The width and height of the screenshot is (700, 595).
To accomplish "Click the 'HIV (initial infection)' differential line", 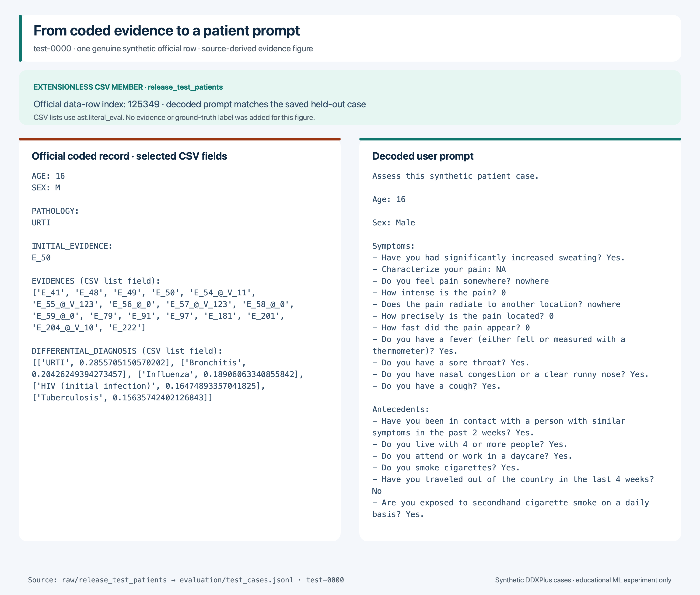I will pyautogui.click(x=148, y=386).
